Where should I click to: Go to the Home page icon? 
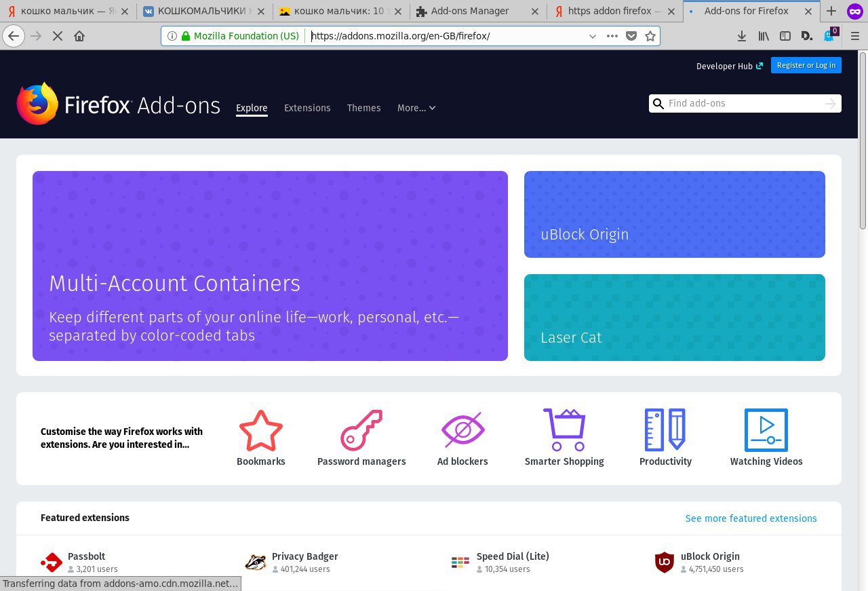(x=79, y=36)
